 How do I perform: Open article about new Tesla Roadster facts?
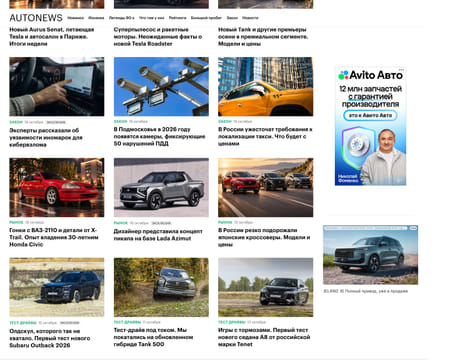[158, 37]
